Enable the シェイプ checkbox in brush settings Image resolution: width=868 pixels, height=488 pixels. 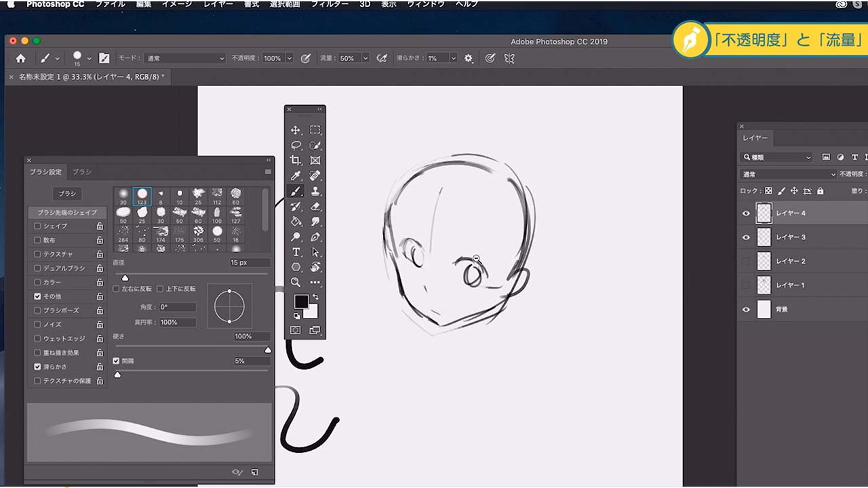[38, 226]
